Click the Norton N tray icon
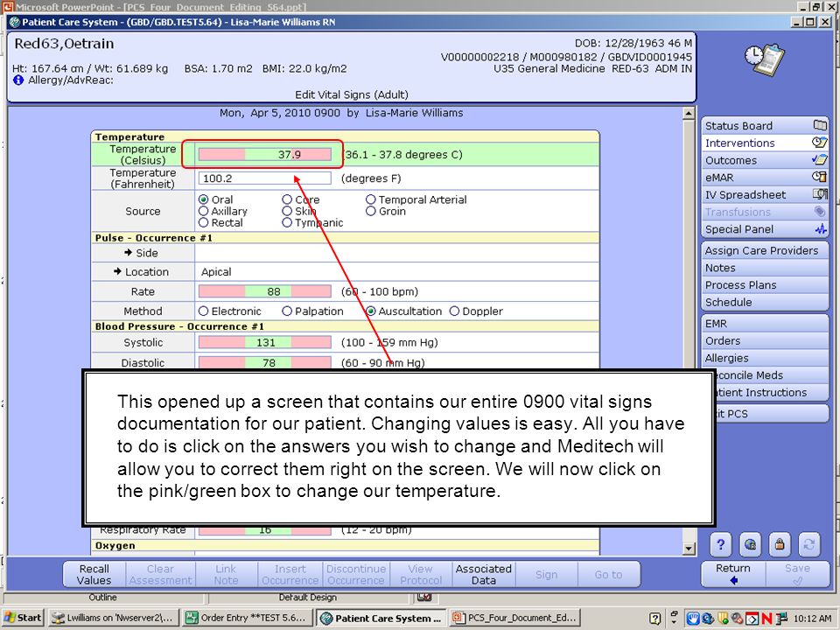The width and height of the screenshot is (840, 630). pos(766,618)
